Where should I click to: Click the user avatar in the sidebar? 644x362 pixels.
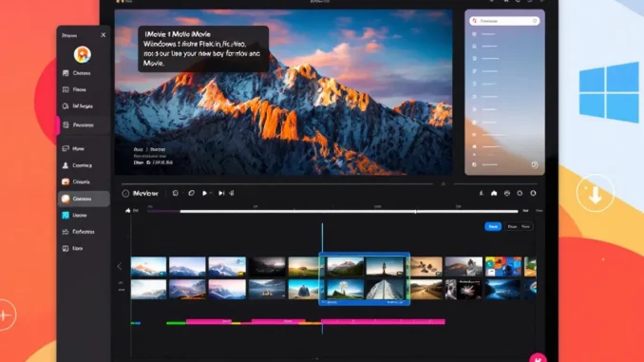click(x=82, y=54)
